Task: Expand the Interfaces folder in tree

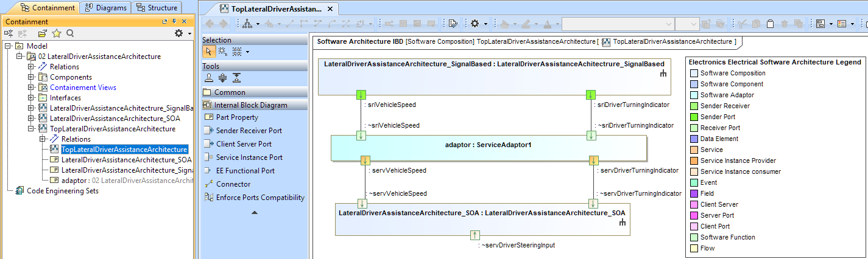Action: pos(32,98)
